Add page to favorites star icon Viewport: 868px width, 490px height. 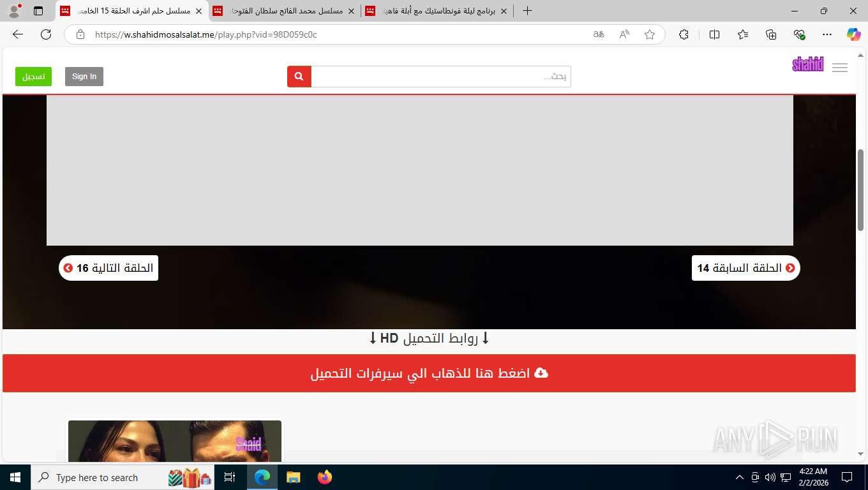coord(650,34)
